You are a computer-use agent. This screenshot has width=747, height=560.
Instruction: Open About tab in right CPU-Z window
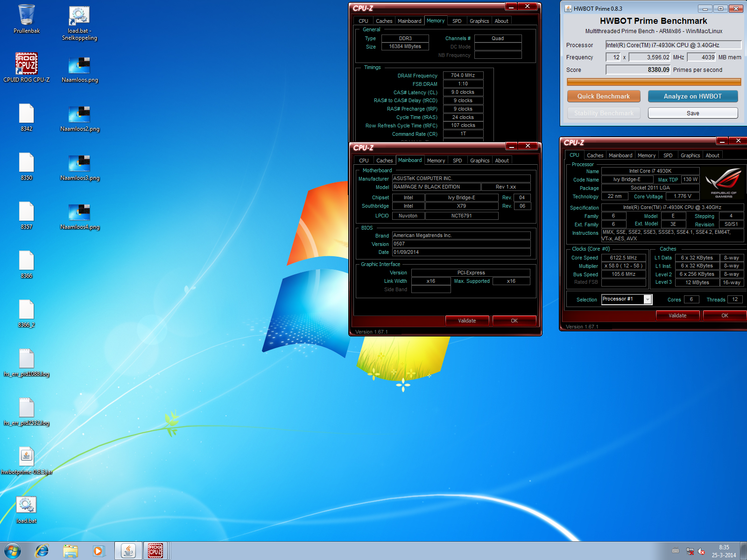712,155
